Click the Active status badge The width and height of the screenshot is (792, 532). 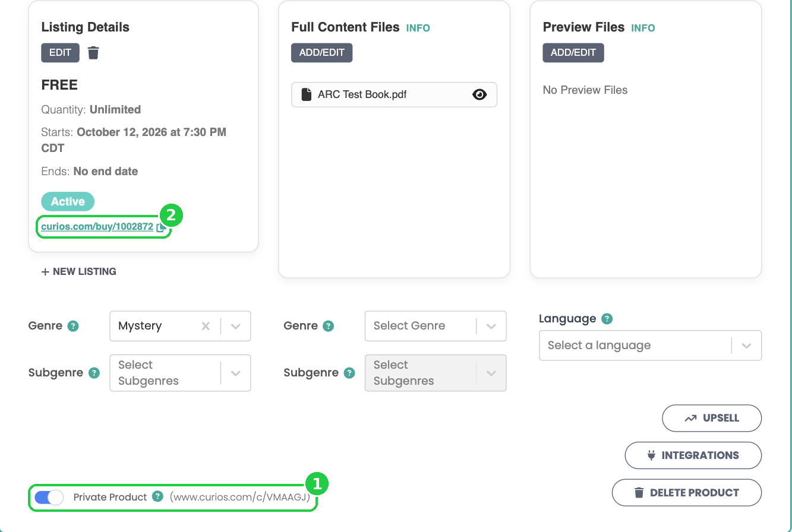click(x=68, y=202)
